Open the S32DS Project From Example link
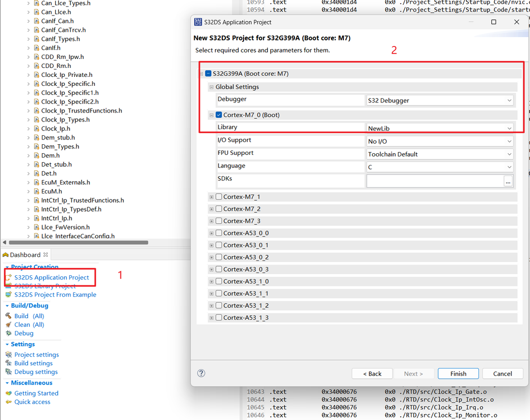The height and width of the screenshot is (420, 530). click(55, 295)
